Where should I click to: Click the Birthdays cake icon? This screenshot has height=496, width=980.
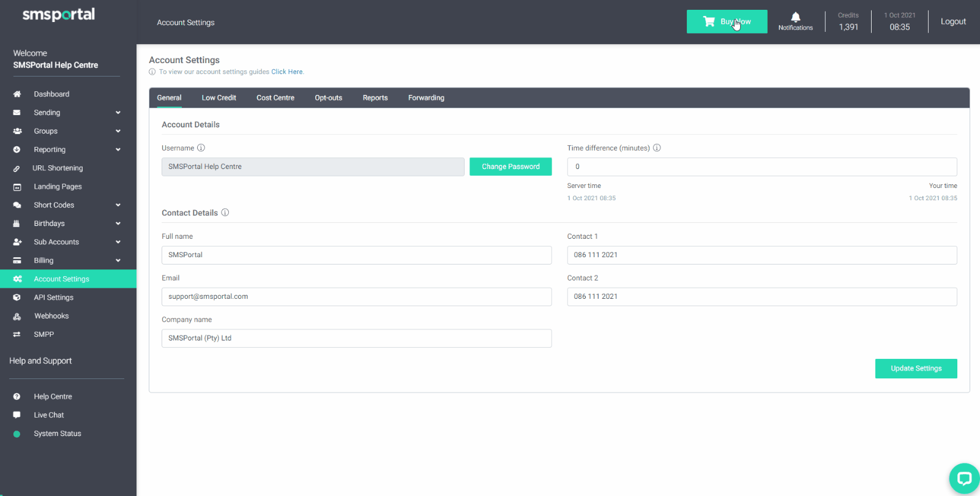(17, 224)
